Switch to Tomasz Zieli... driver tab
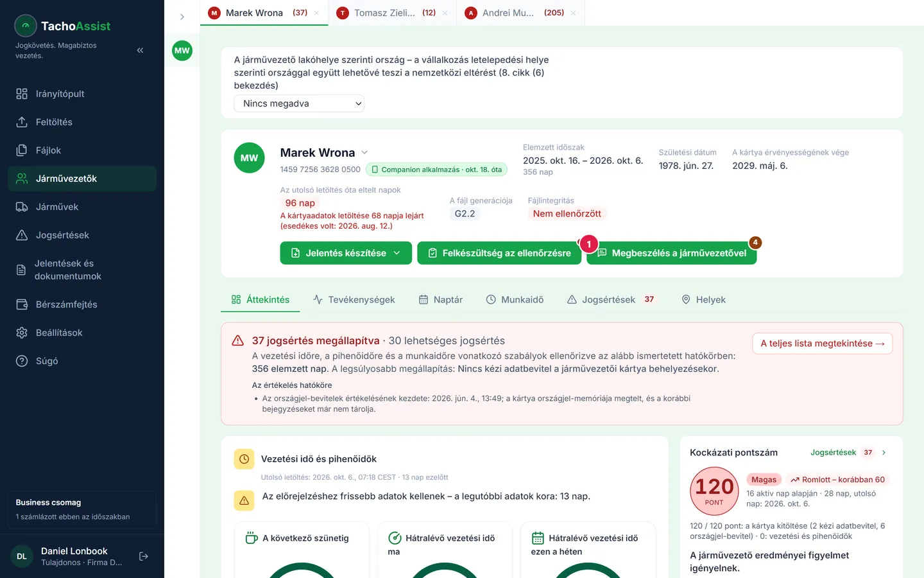 (392, 13)
